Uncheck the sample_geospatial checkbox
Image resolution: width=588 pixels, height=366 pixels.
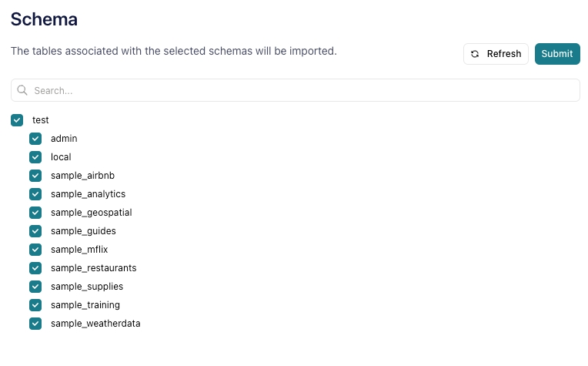[x=35, y=213]
